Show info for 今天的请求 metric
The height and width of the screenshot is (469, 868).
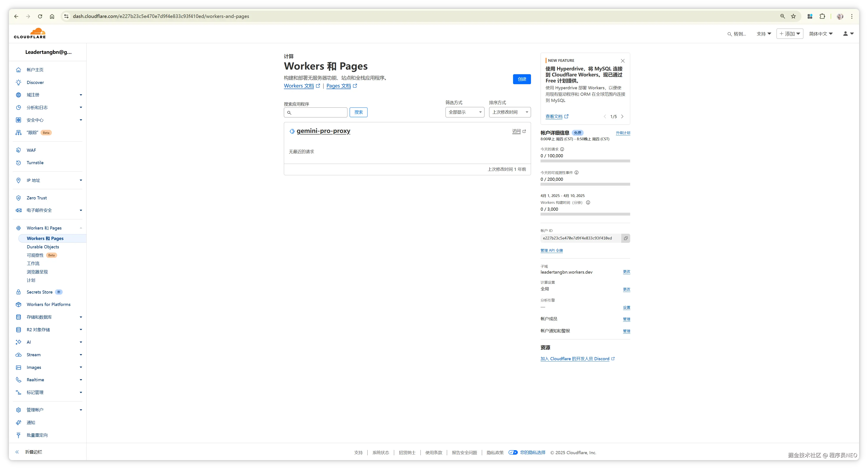562,149
